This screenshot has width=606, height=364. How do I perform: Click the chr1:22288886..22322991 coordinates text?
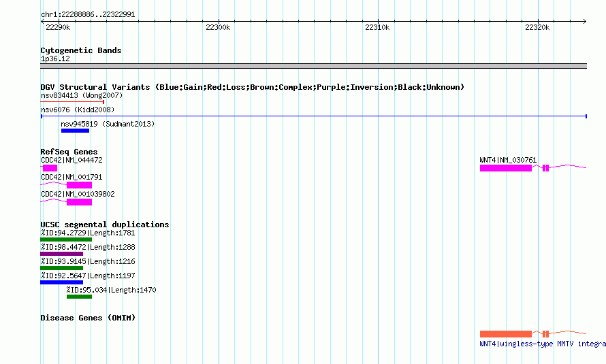(x=88, y=15)
